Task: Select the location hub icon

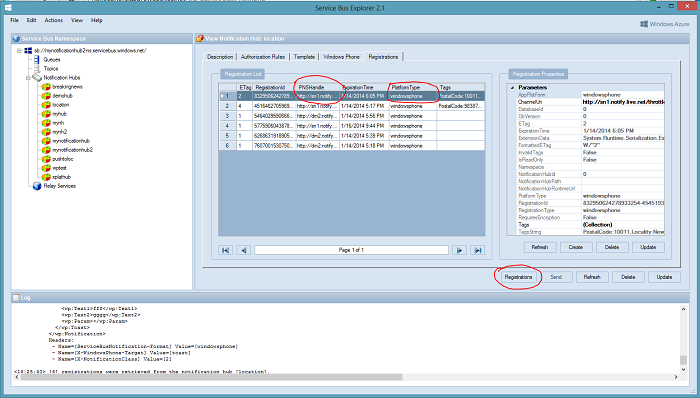Action: click(46, 105)
